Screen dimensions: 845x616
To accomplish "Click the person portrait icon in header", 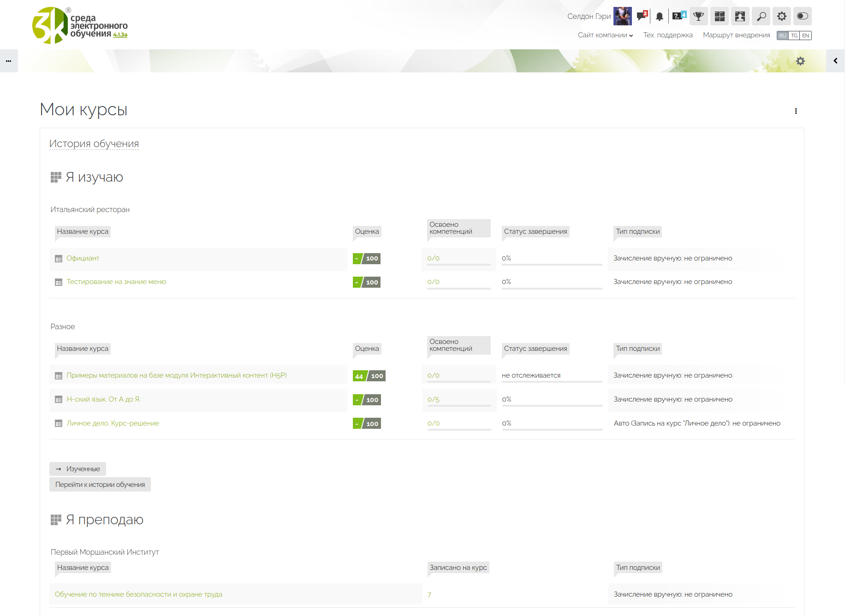I will tap(740, 17).
